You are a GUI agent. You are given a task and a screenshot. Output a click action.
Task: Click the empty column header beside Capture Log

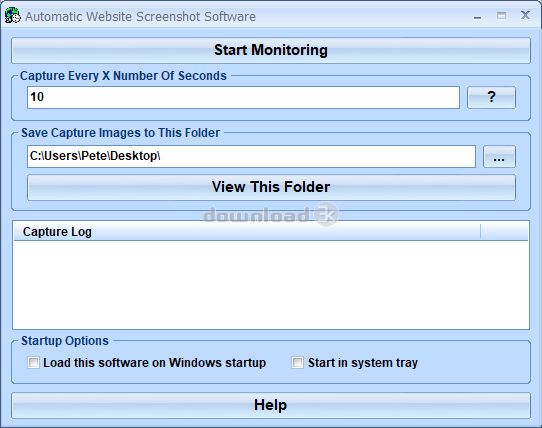[x=504, y=231]
